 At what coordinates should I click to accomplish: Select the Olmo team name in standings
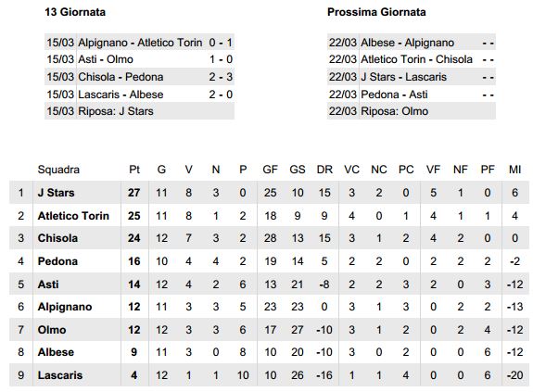[x=52, y=330]
